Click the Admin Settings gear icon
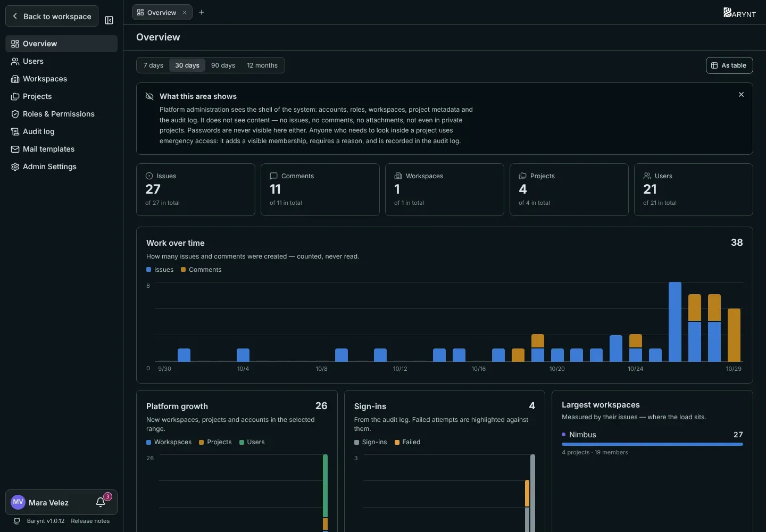The height and width of the screenshot is (532, 766). coord(15,167)
